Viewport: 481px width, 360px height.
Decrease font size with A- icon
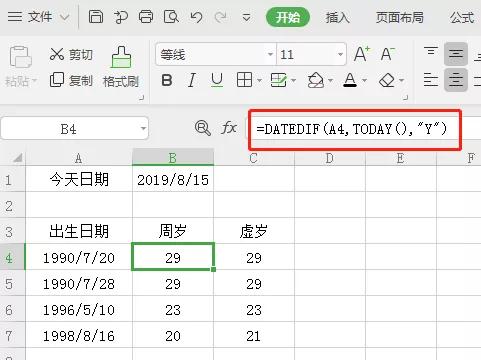tap(388, 54)
